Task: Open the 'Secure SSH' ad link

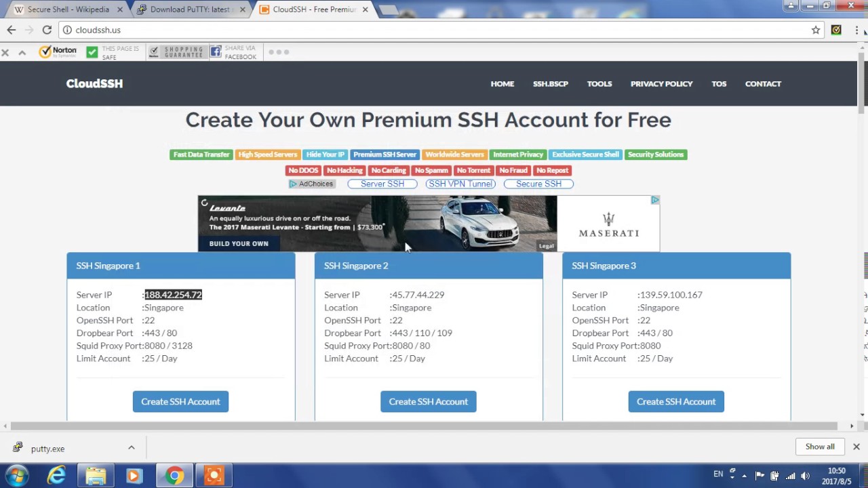Action: (x=538, y=184)
